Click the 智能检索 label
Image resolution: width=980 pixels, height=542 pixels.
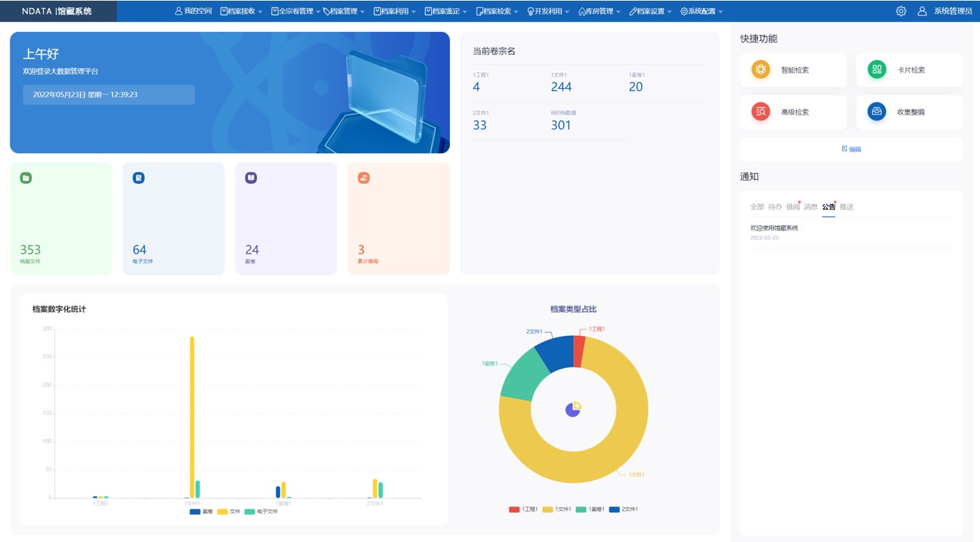click(x=795, y=70)
